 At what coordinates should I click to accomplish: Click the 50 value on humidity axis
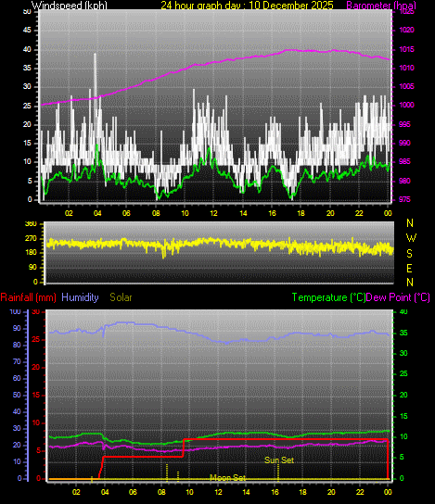pos(17,395)
